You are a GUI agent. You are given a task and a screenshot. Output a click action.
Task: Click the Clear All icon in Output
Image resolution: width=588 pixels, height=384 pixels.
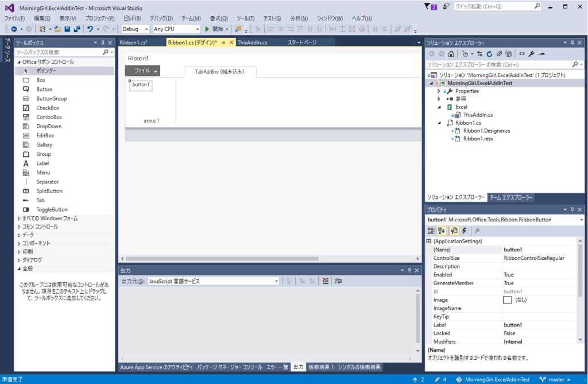pyautogui.click(x=325, y=281)
